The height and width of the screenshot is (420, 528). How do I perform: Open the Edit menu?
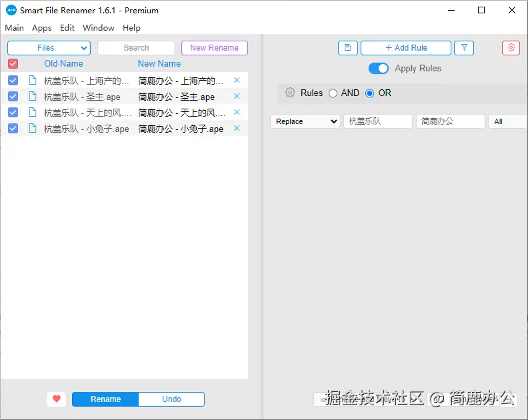point(67,27)
